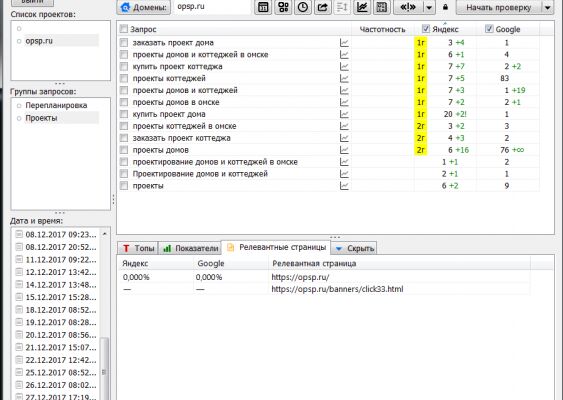Image resolution: width=563 pixels, height=400 pixels.
Task: Check the 'купить проект коттеджа' row checkbox
Action: pyautogui.click(x=124, y=66)
